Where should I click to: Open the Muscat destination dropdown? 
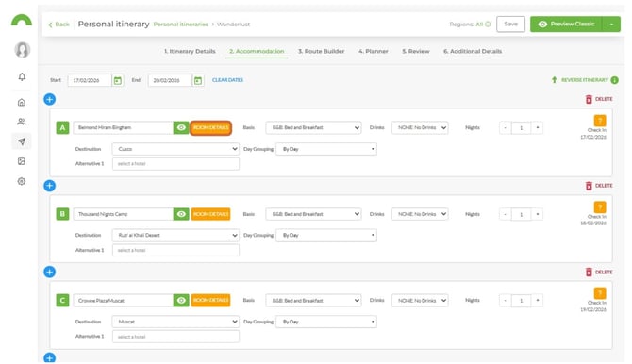(175, 322)
